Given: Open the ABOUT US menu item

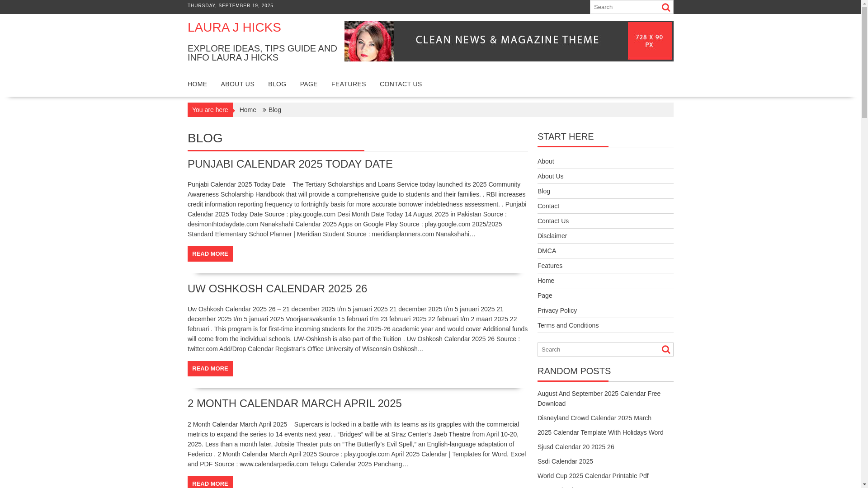Looking at the screenshot, I should [x=237, y=84].
